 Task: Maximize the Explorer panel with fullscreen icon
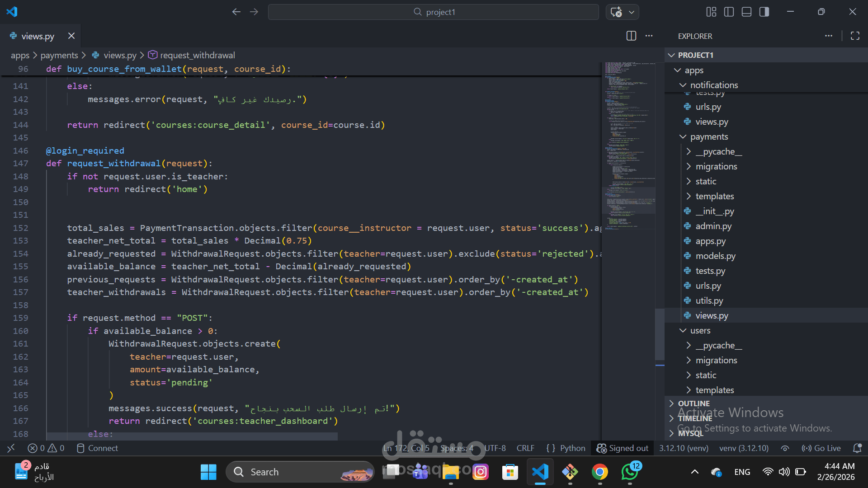point(855,36)
